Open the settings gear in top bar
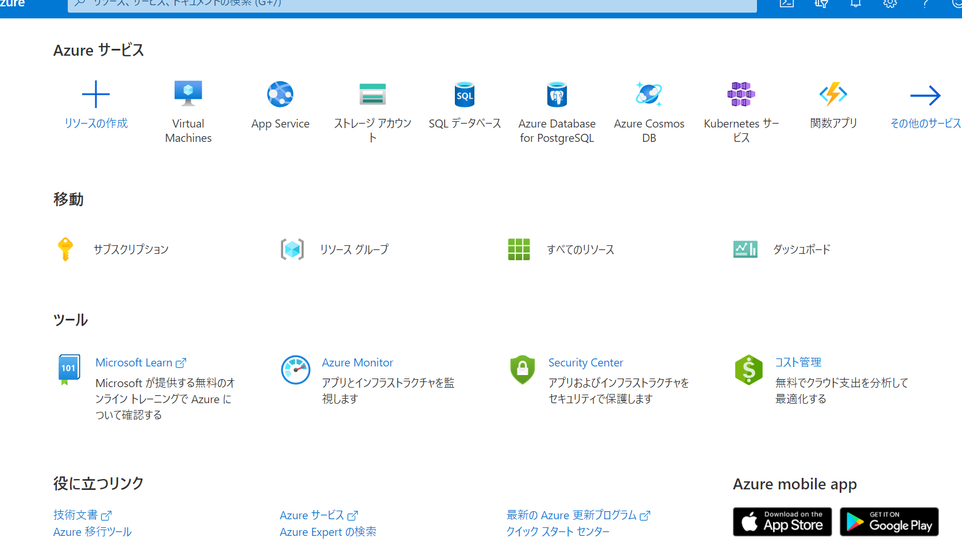Image resolution: width=962 pixels, height=560 pixels. pyautogui.click(x=890, y=3)
